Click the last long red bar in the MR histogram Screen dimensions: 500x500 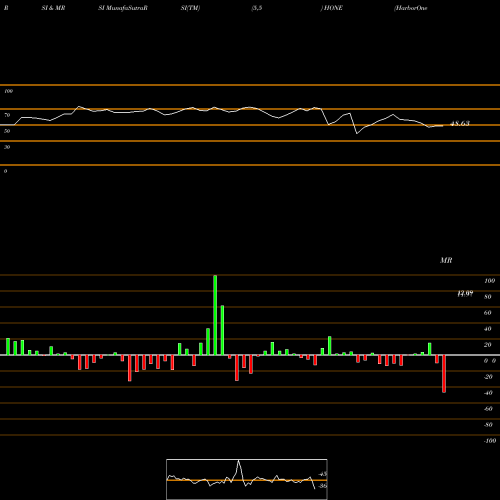(444, 374)
